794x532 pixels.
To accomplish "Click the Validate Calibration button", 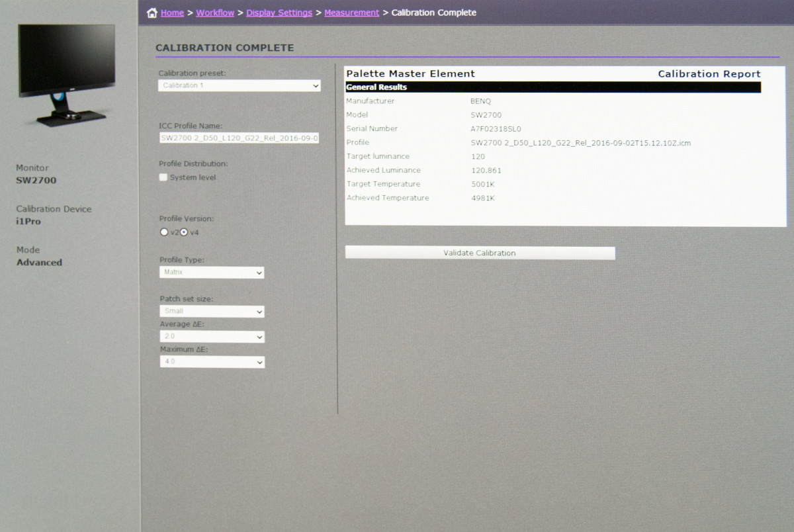I will click(480, 253).
